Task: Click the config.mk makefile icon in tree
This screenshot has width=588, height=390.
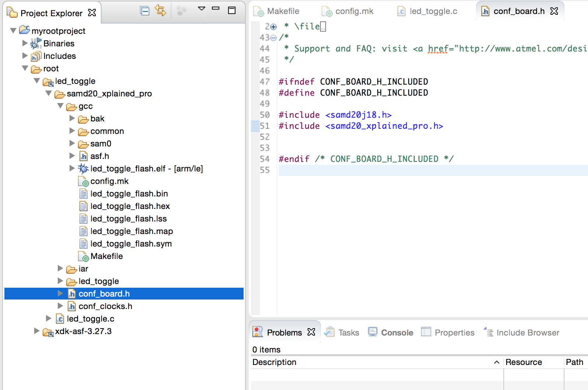Action: 84,181
